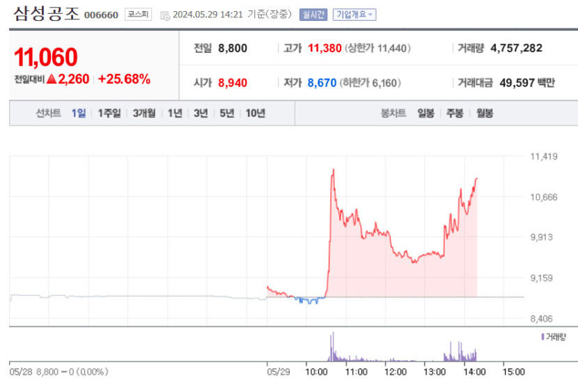Click the high price 11,380

click(325, 48)
